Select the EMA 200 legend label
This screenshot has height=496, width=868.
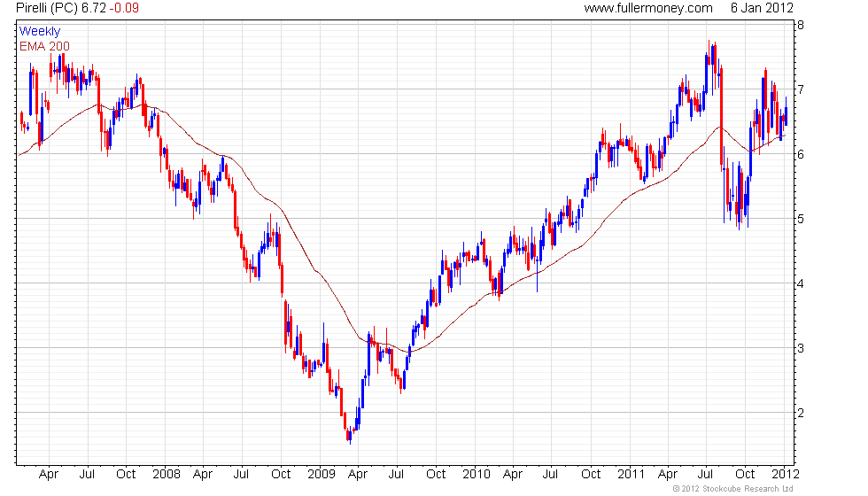coord(45,46)
